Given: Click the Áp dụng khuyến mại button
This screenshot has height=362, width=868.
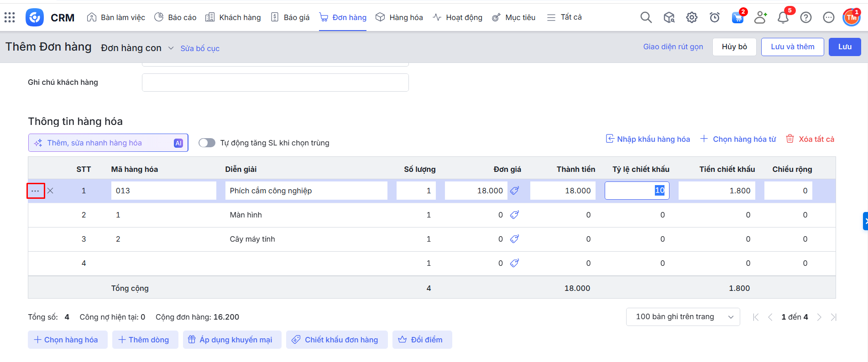Looking at the screenshot, I should pyautogui.click(x=232, y=340).
